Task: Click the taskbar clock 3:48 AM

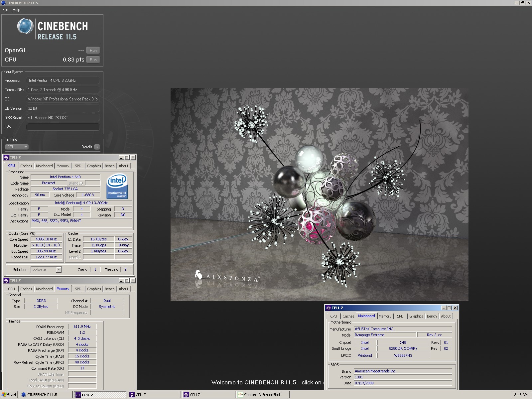Action: click(521, 395)
